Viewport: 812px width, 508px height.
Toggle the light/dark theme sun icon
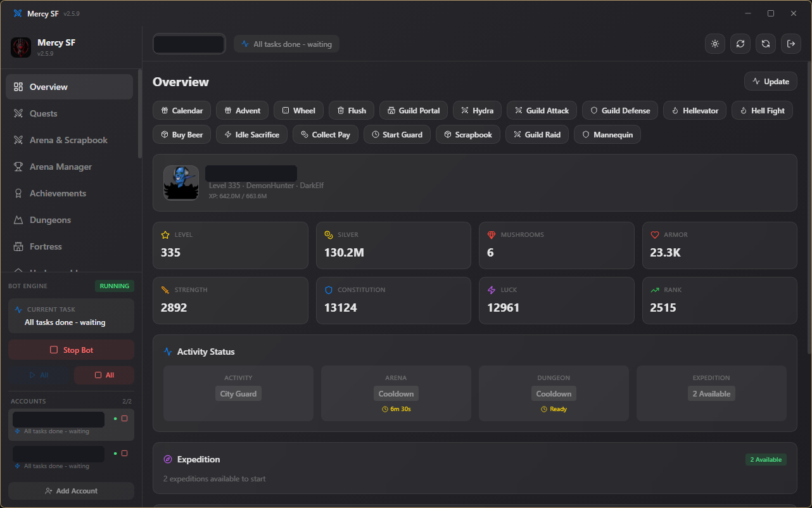tap(715, 44)
